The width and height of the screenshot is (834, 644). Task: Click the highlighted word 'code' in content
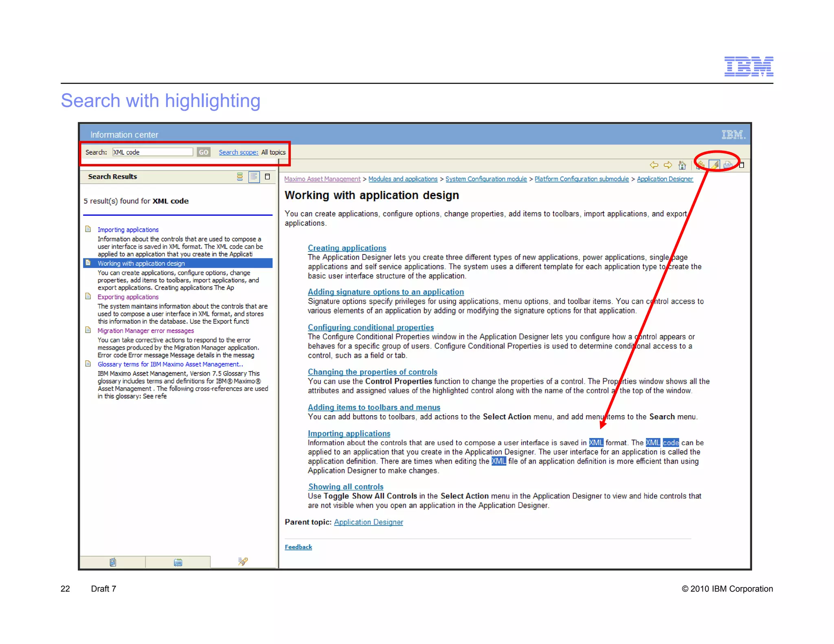[x=670, y=442]
